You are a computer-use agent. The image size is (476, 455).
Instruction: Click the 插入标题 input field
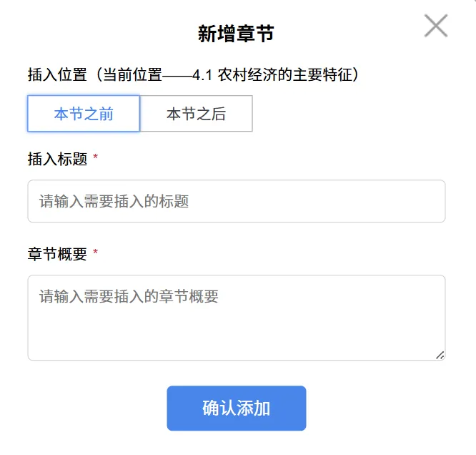click(x=236, y=201)
